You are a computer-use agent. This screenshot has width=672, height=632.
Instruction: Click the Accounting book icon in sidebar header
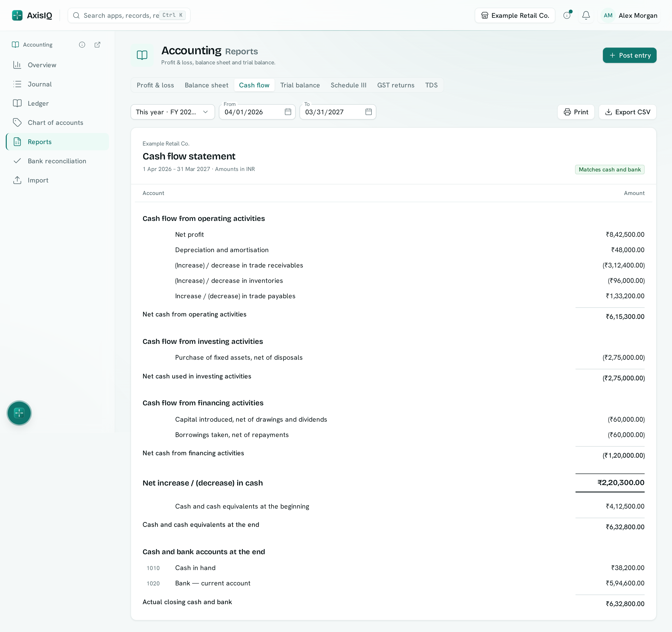point(15,45)
